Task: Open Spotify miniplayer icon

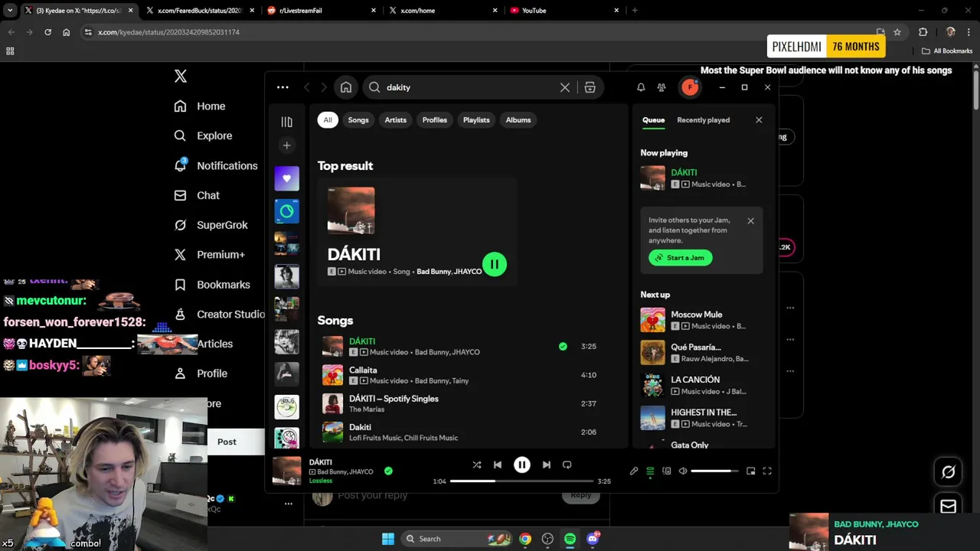Action: (751, 471)
